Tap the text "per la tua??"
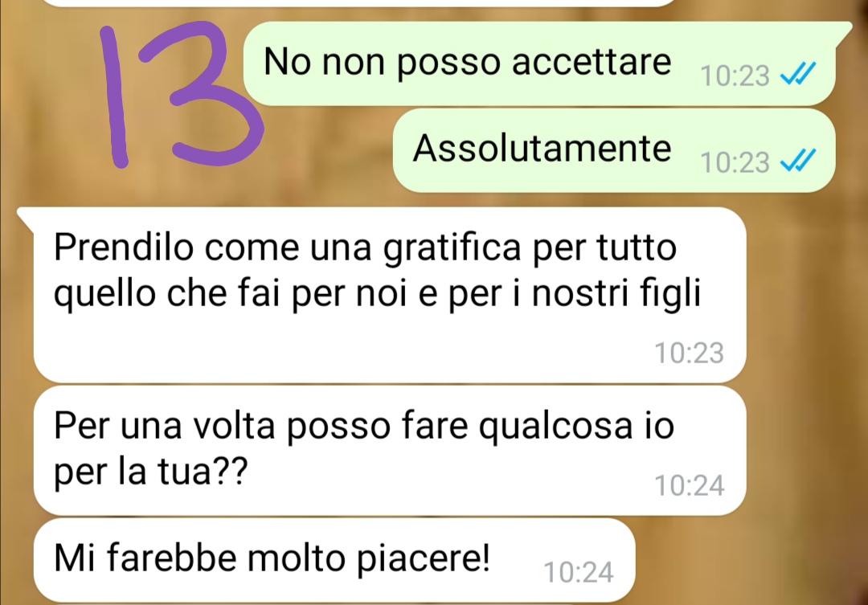Viewport: 868px width, 605px height. (x=150, y=472)
